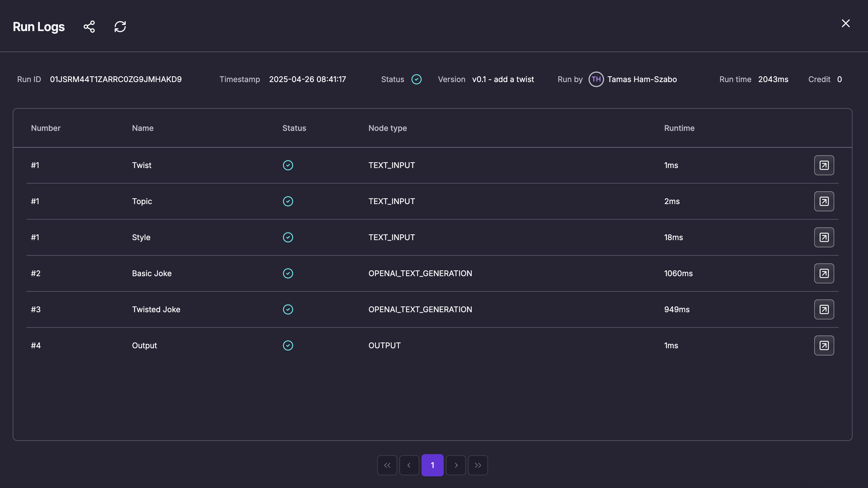
Task: Click the Twisted Joke row name
Action: [156, 309]
